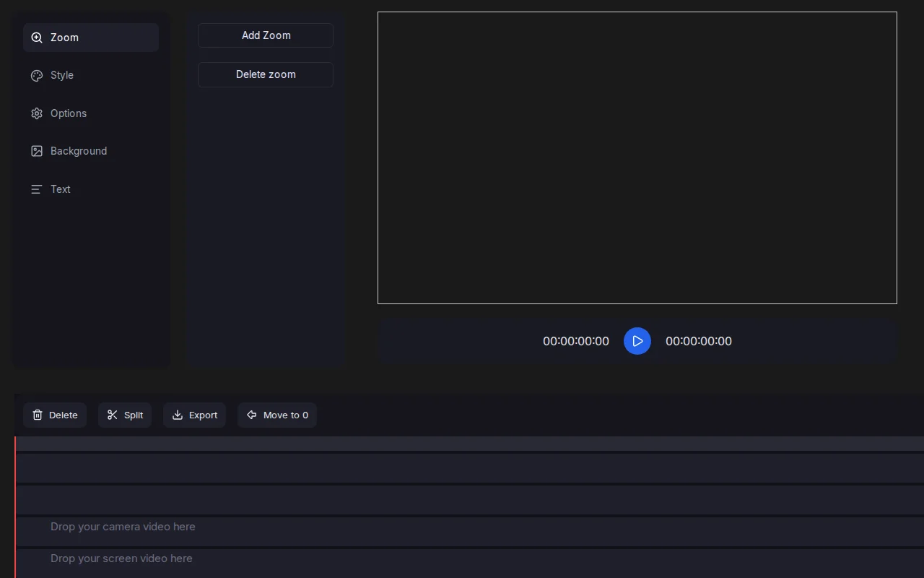Split the clip at playhead
This screenshot has height=578, width=924.
[125, 415]
